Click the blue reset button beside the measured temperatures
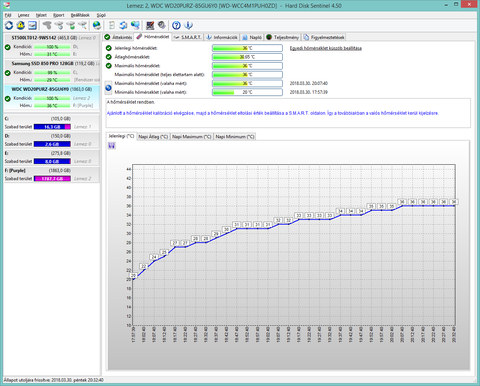The image size is (480, 386). (x=108, y=88)
